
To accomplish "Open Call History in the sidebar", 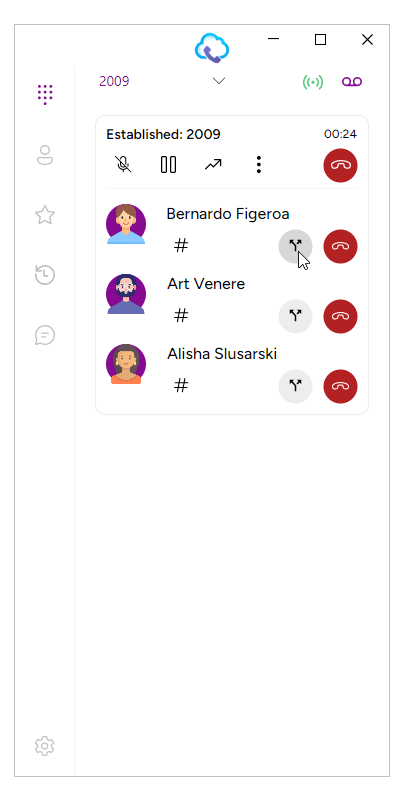I will (x=45, y=275).
